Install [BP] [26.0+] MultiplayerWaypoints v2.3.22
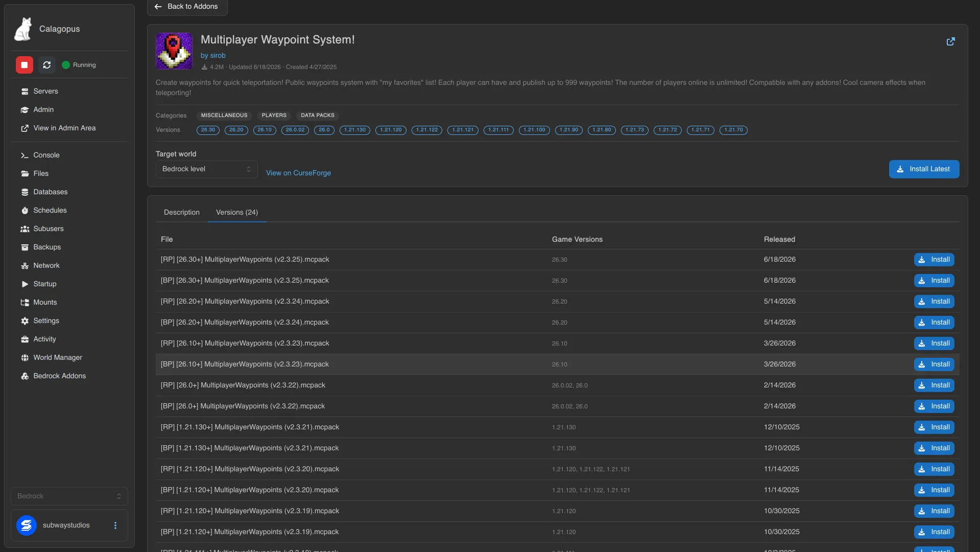The width and height of the screenshot is (980, 552). click(x=934, y=406)
